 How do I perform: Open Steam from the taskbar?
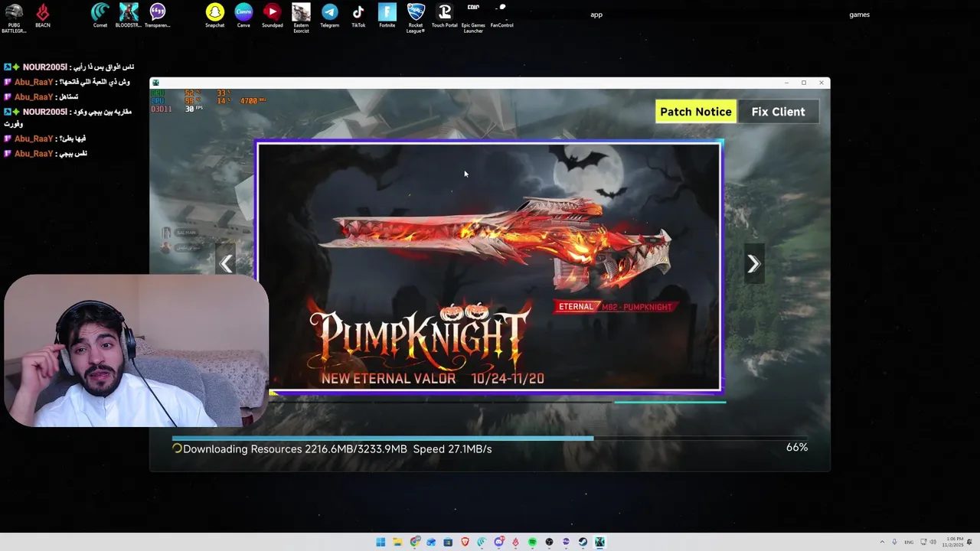click(583, 542)
